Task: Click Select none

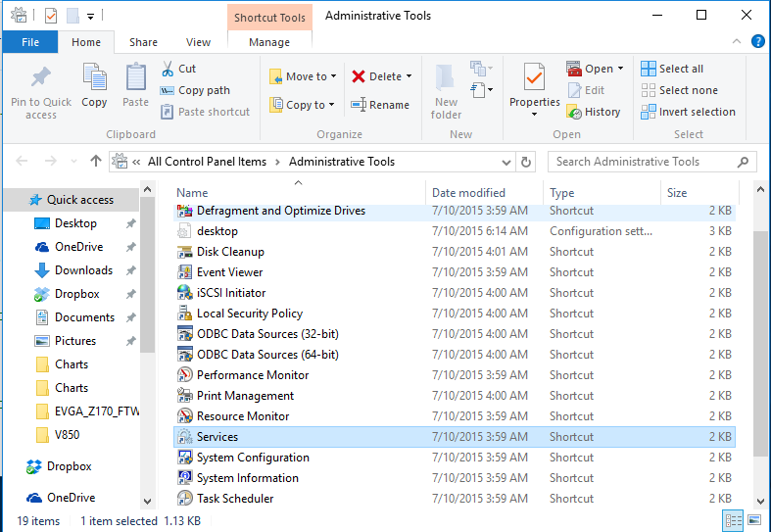Action: [680, 90]
